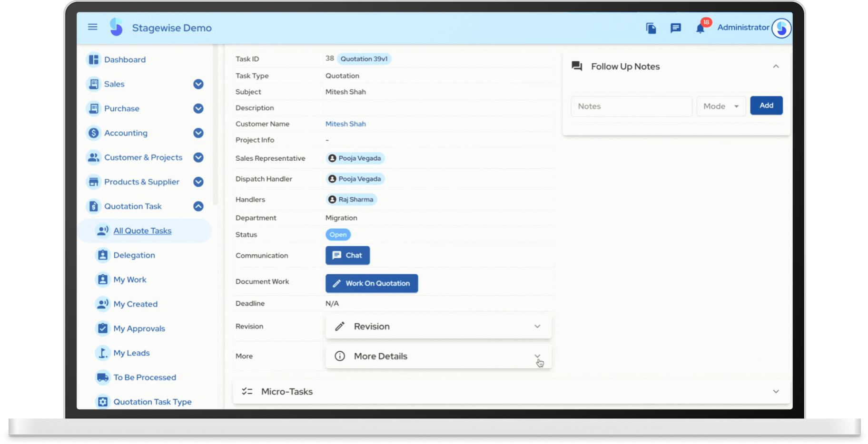The image size is (868, 444).
Task: Go to My Work in sidebar
Action: click(x=130, y=280)
